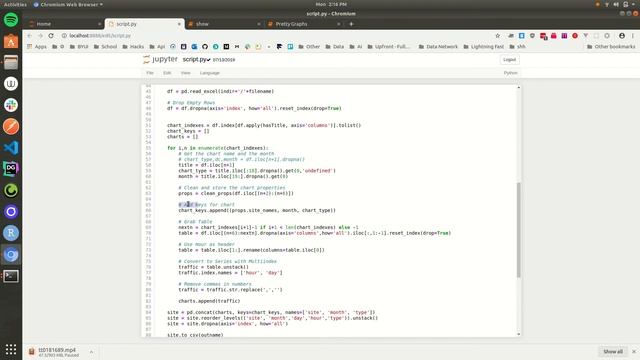This screenshot has height=360, width=640.
Task: Open the Files manager in dock
Action: pos(11,62)
